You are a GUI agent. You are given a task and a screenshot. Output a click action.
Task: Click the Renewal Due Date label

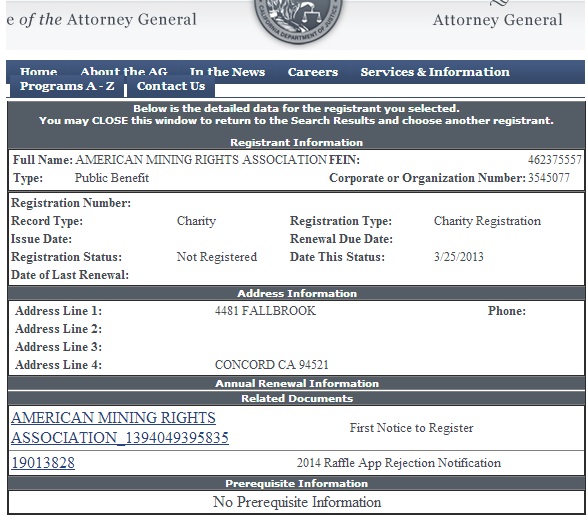(x=341, y=239)
